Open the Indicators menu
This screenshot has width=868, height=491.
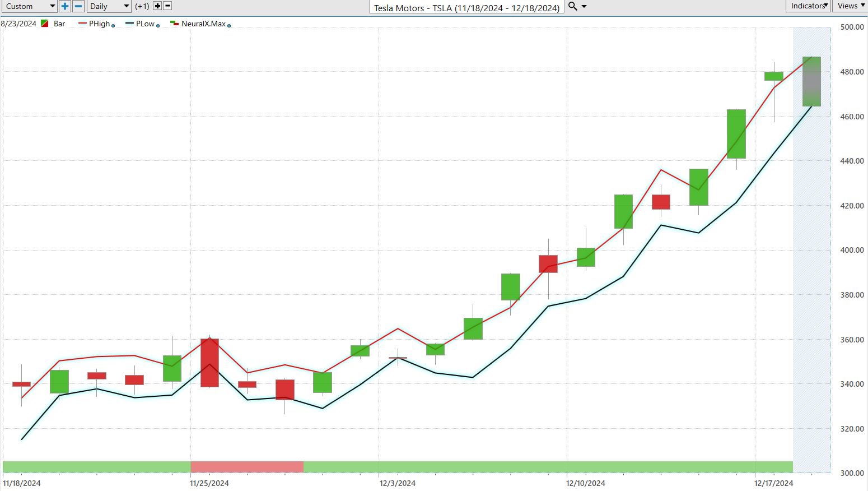coord(809,6)
